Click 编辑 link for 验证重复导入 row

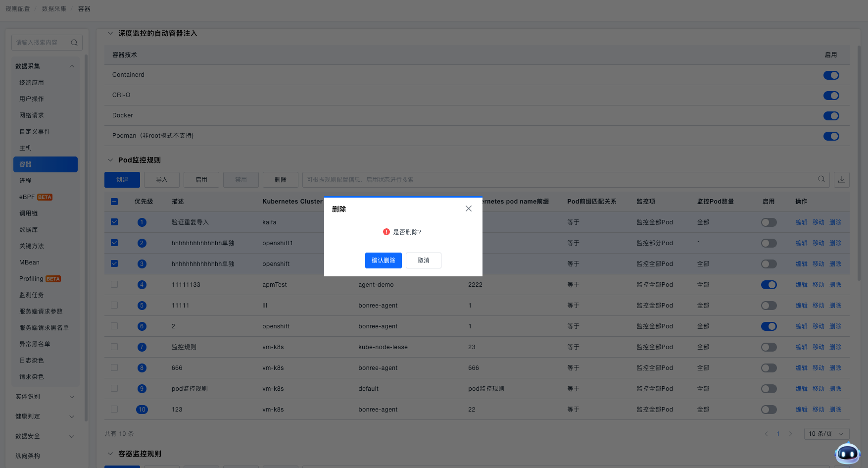(x=802, y=222)
